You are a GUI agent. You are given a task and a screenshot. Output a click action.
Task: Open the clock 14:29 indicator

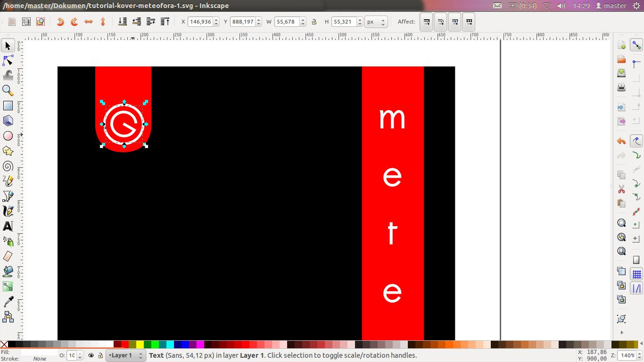[x=581, y=6]
